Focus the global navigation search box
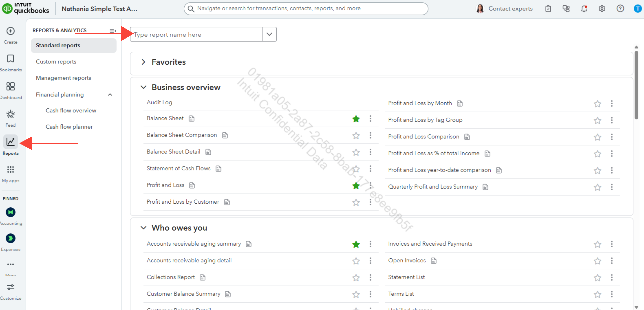644x310 pixels. point(306,9)
